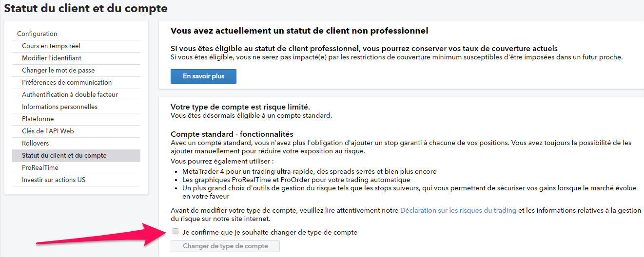The width and height of the screenshot is (644, 257).
Task: Open the Déclaration sur les risques du trading link
Action: click(x=458, y=210)
